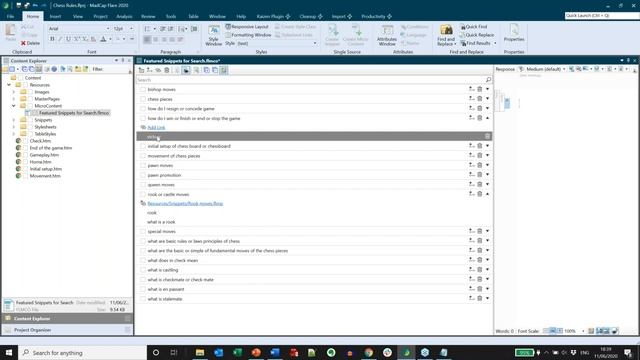Open the font size dropdown showing 12pt

coord(131,29)
